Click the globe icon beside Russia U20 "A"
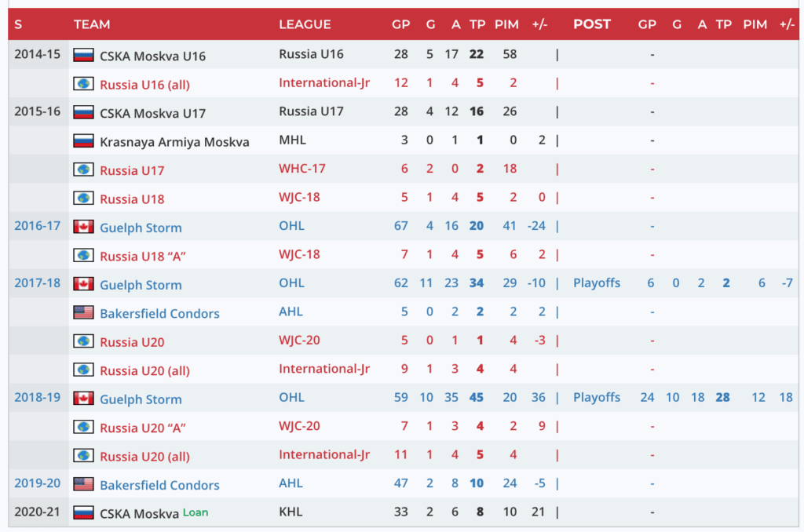Viewport: 804px width, 532px height. coord(83,427)
